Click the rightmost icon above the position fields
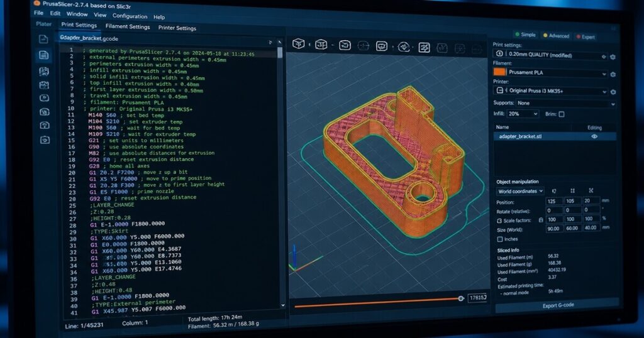 pos(591,190)
